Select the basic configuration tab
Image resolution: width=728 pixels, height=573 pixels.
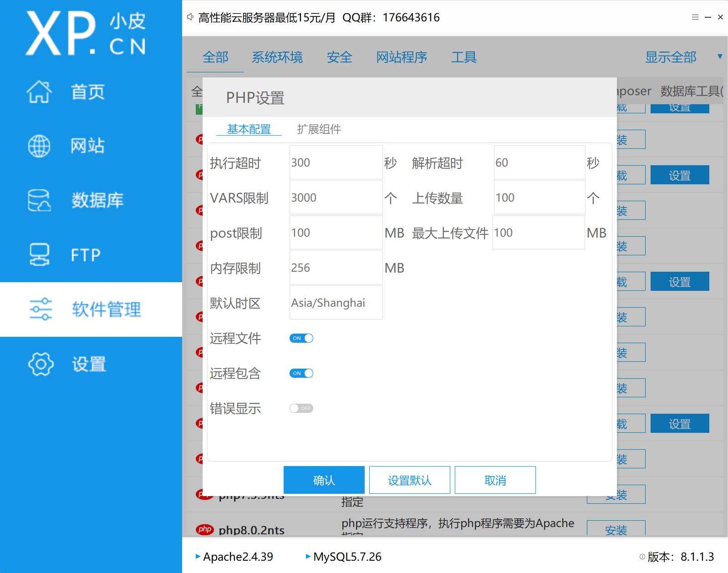[249, 129]
